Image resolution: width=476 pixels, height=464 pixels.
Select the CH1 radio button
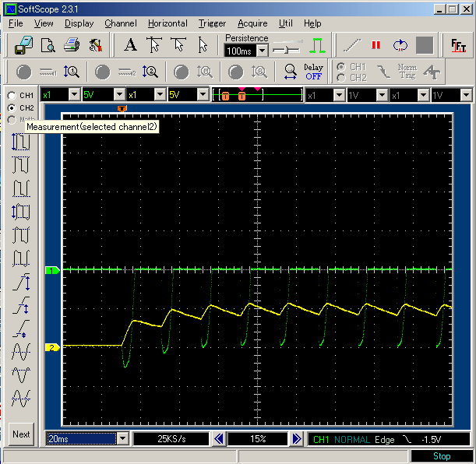point(11,96)
